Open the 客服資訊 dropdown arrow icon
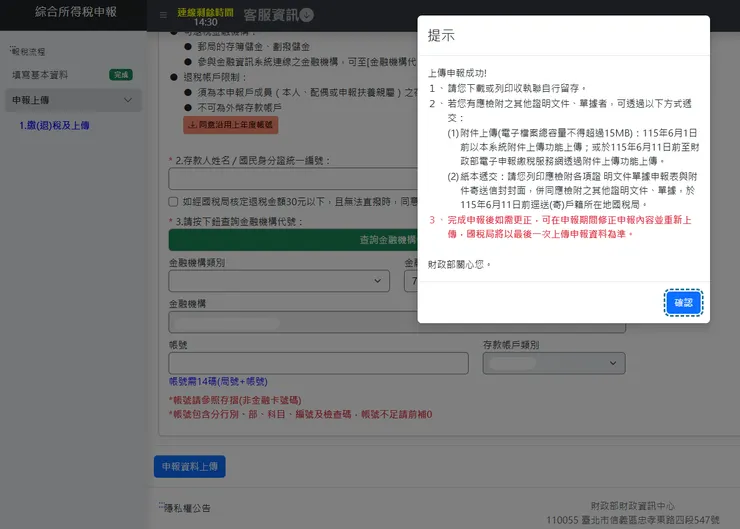The height and width of the screenshot is (529, 740). tap(307, 15)
